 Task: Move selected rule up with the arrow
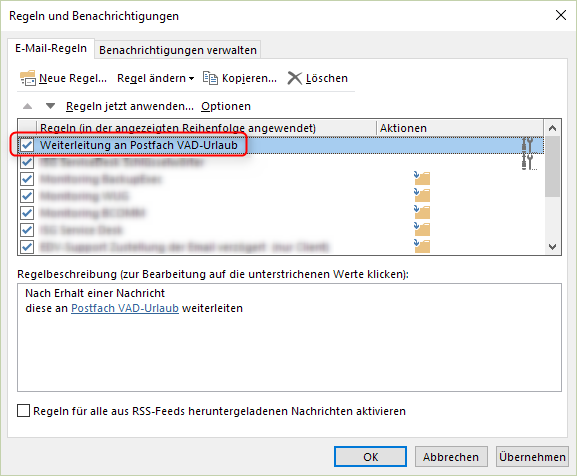tap(27, 106)
